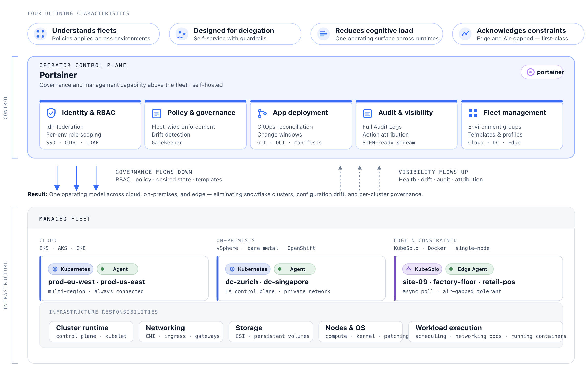Click the VISIBILITY FLOWS UP label
The height and width of the screenshot is (373, 588).
click(433, 172)
